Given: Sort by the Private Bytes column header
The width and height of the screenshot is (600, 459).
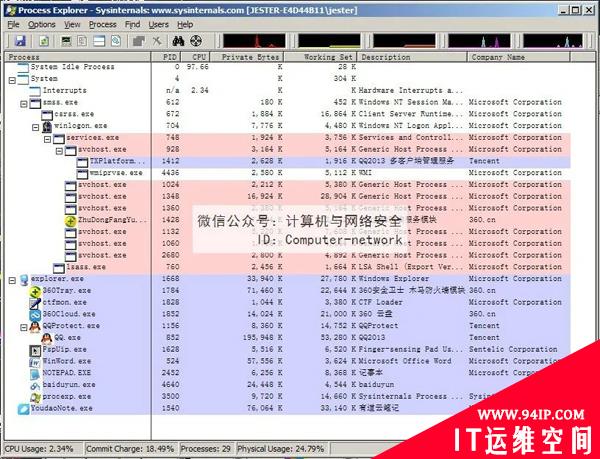Looking at the screenshot, I should click(x=247, y=57).
